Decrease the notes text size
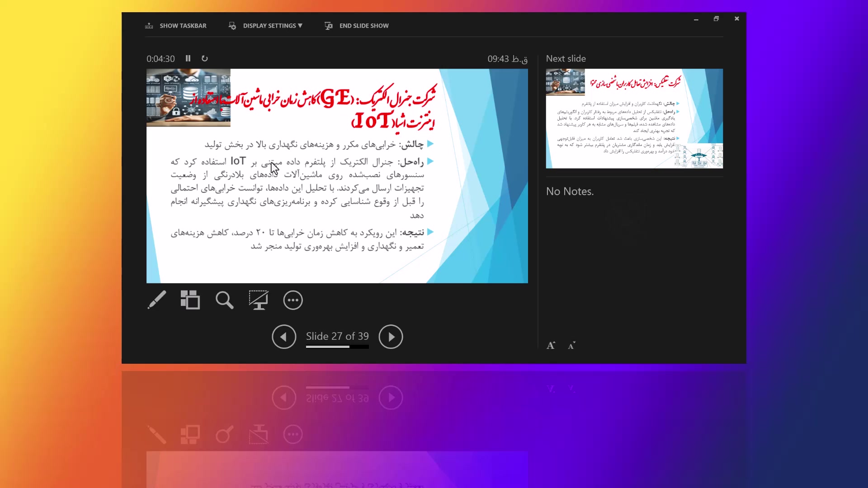 pyautogui.click(x=571, y=346)
